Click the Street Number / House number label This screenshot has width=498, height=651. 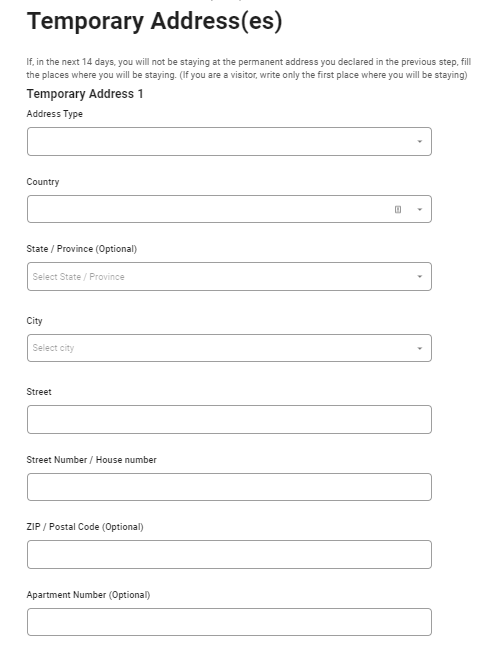(91, 460)
